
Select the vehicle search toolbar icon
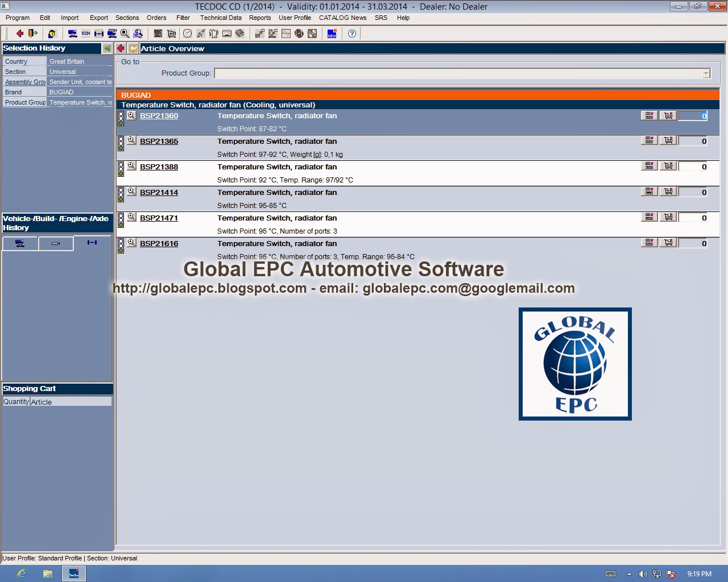tap(72, 34)
